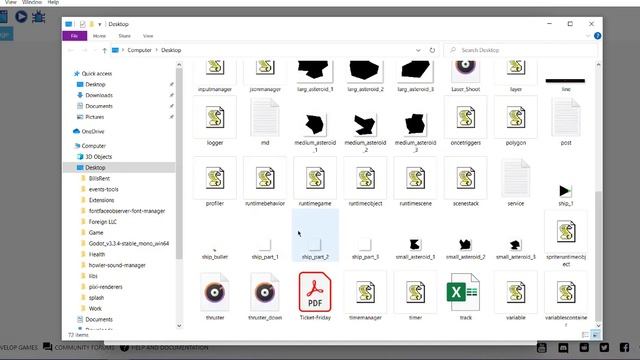The image size is (640, 360).
Task: Click the navigation pane down scroll arrow
Action: [x=179, y=326]
